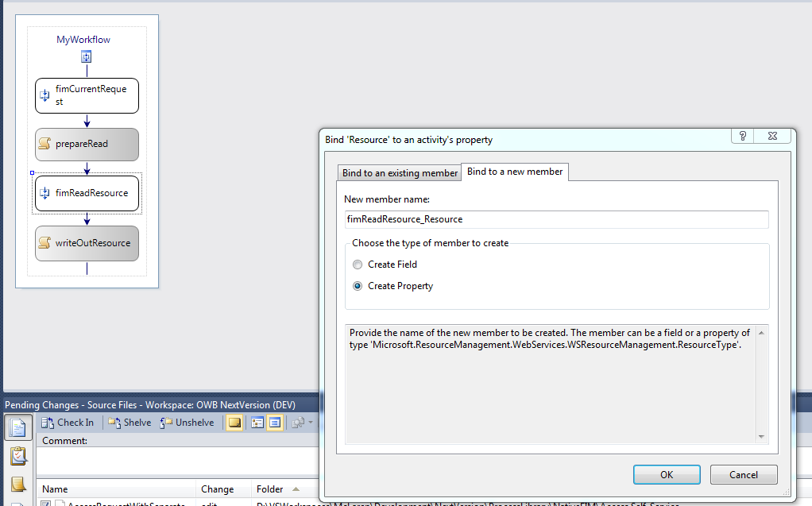Click the compare files icon in the toolbar
The height and width of the screenshot is (506, 812).
[298, 423]
